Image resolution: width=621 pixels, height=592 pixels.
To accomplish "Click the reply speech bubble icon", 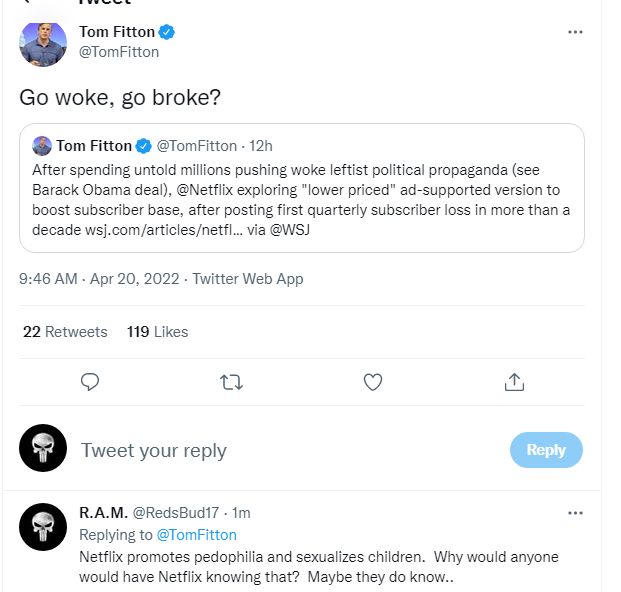I will pyautogui.click(x=90, y=381).
